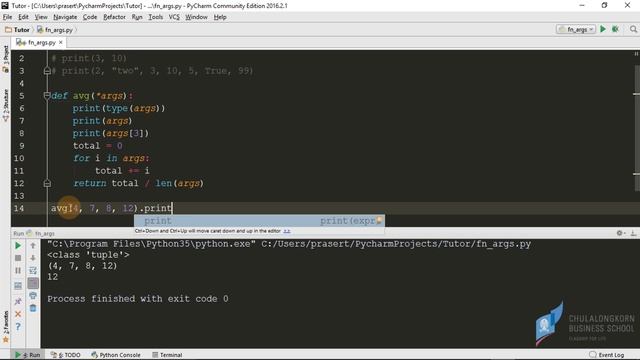Open the Window menu

(196, 17)
